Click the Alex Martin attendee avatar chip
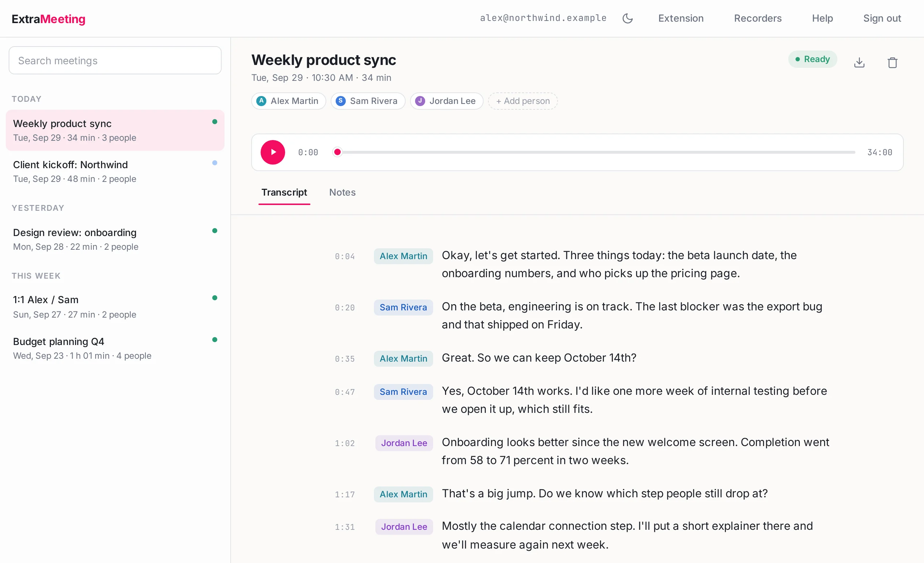Screen dimensions: 924x563 point(288,101)
